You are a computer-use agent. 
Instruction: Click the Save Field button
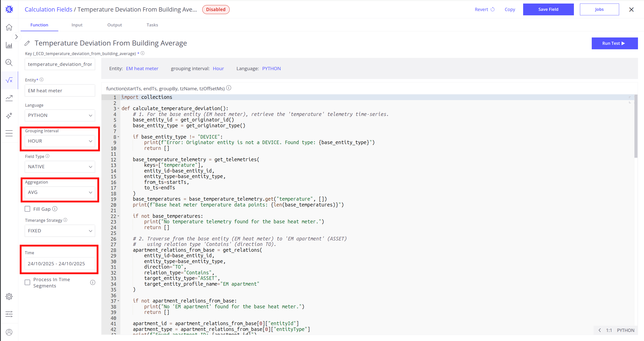click(548, 9)
